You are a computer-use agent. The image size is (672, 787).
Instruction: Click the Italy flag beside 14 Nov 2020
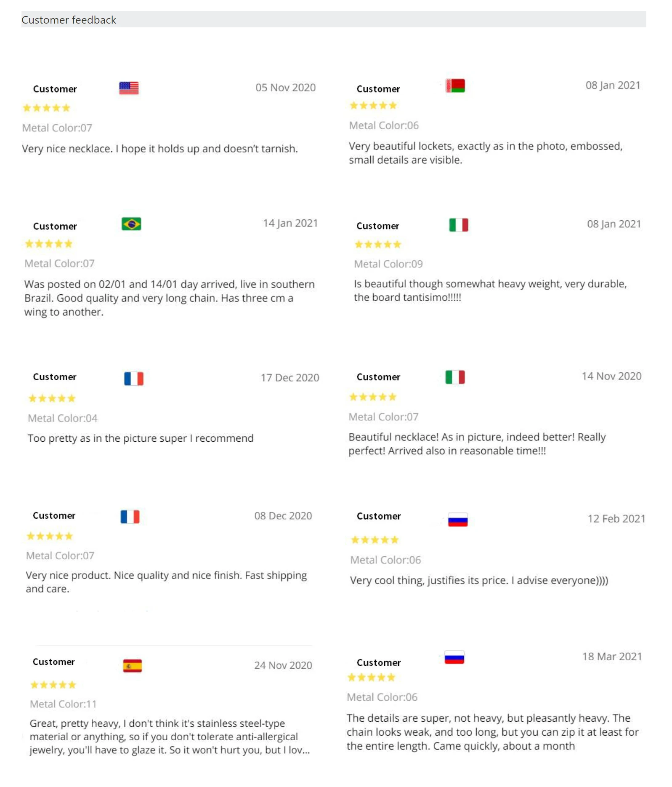pos(455,377)
